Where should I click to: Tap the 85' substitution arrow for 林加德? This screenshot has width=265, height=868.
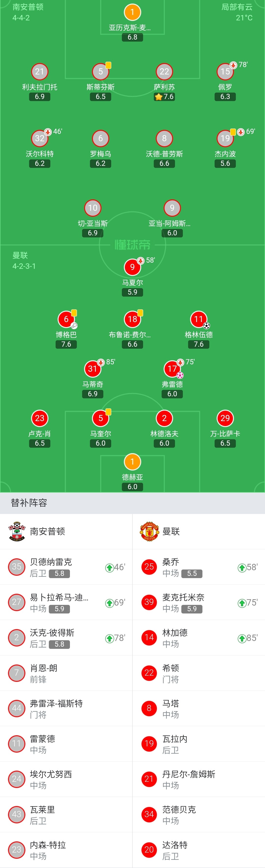(241, 638)
